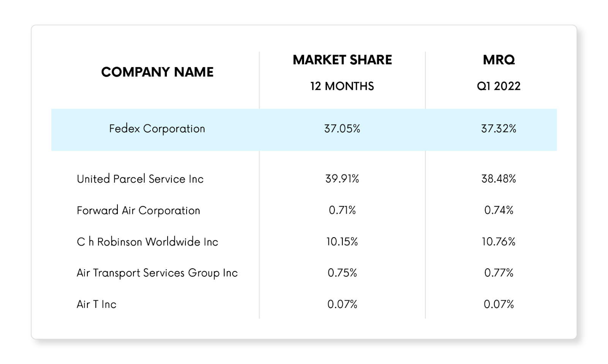The image size is (608, 364).
Task: Click the MRQ column header
Action: click(499, 60)
